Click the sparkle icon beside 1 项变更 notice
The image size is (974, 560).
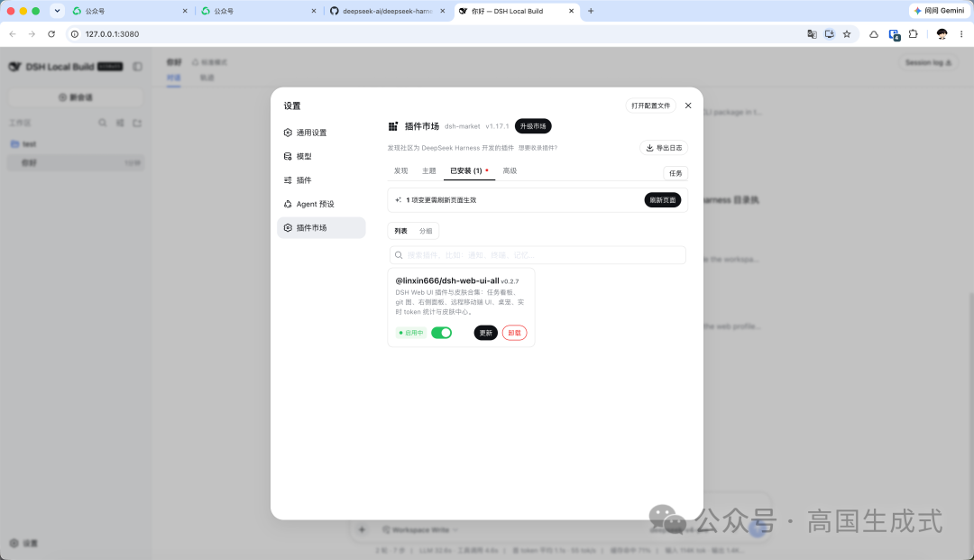coord(399,200)
